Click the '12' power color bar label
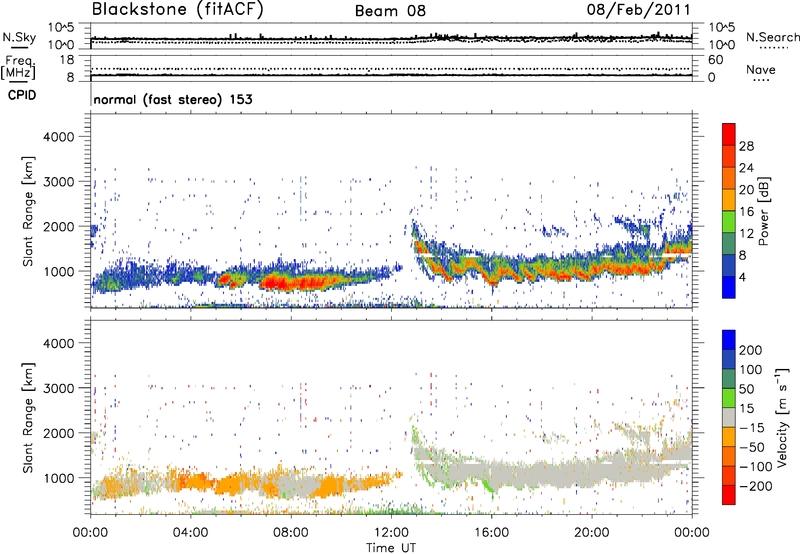Viewport: 800px width, 554px height. pos(746,234)
